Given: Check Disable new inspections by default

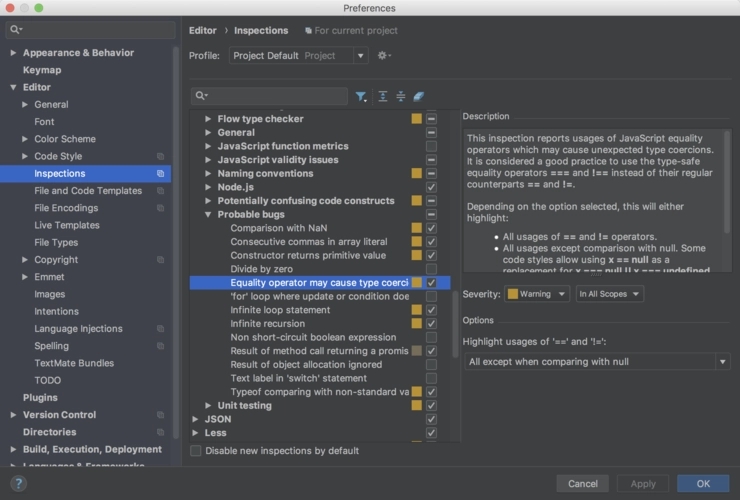Looking at the screenshot, I should click(x=196, y=451).
